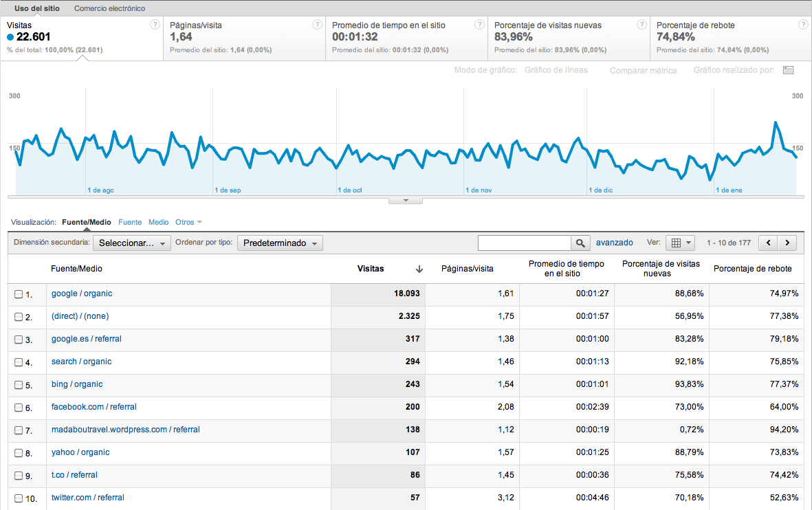Sort by 'Páginas/visita' column header

467,269
